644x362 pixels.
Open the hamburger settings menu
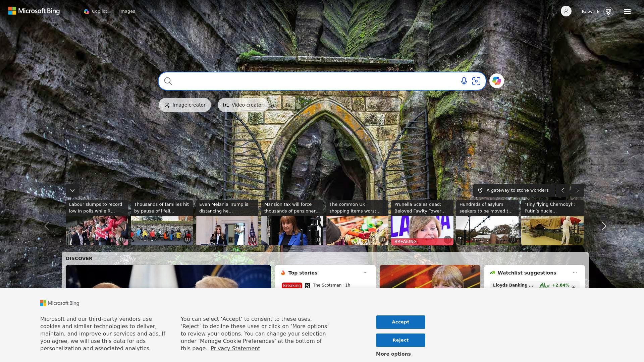pyautogui.click(x=627, y=11)
